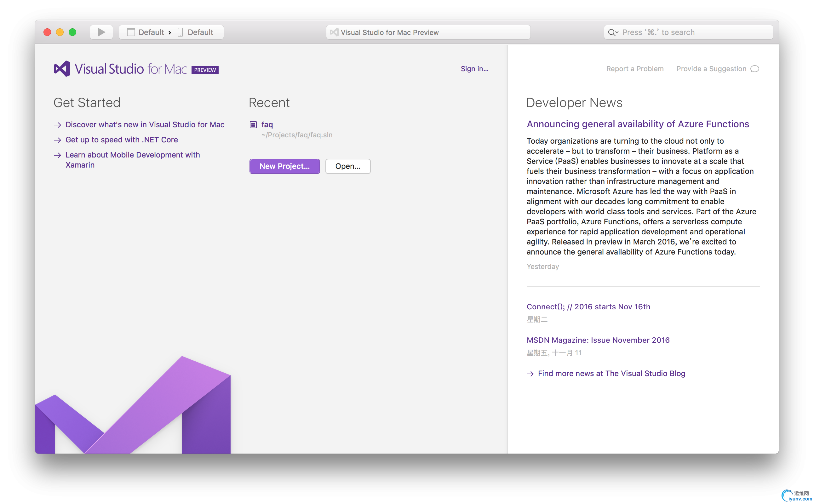The image size is (814, 504).
Task: Open the Default configuration selector
Action: [x=146, y=32]
